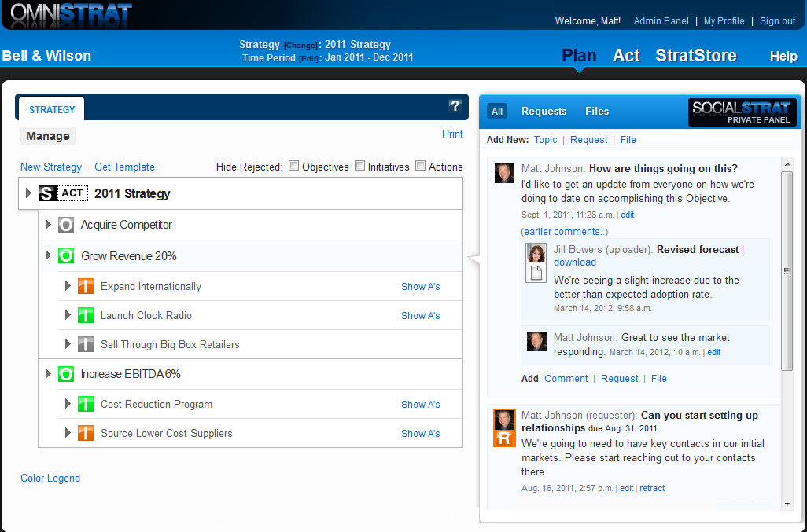Click Jill Bowers' avatar photo

[536, 253]
